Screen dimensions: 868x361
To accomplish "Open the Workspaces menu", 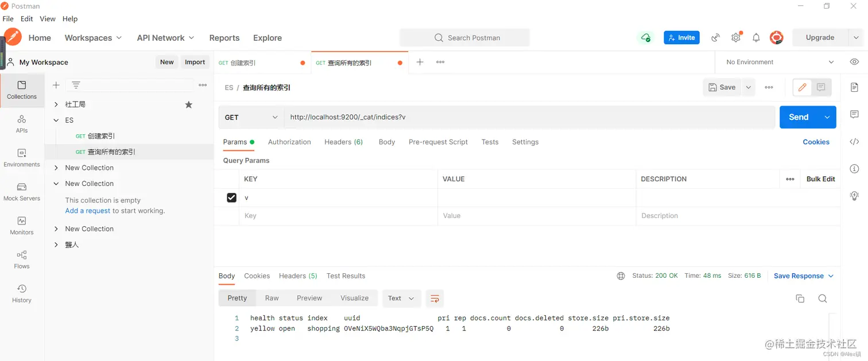I will tap(93, 38).
